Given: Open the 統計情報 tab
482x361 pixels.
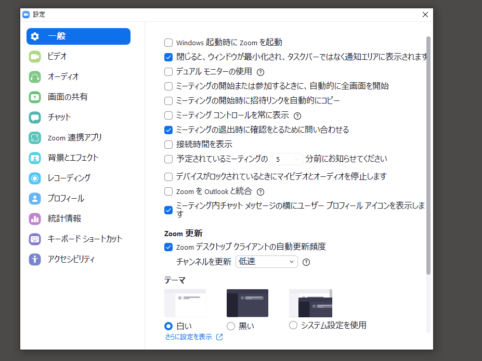Looking at the screenshot, I should pyautogui.click(x=78, y=219).
